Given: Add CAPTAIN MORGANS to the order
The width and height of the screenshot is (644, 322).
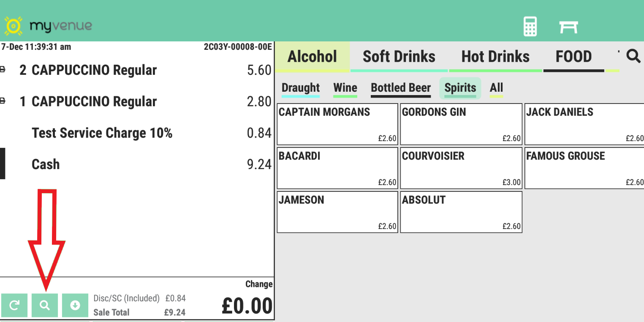Looking at the screenshot, I should point(337,124).
